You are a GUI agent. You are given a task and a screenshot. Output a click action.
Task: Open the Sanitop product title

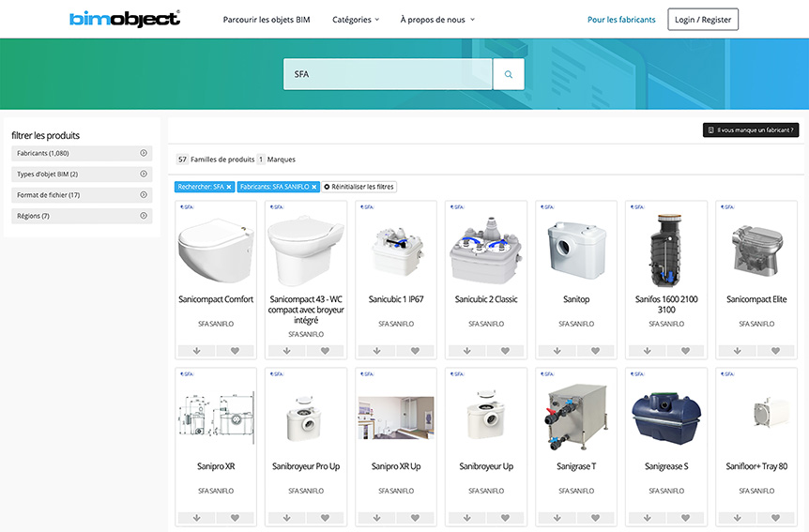point(576,299)
